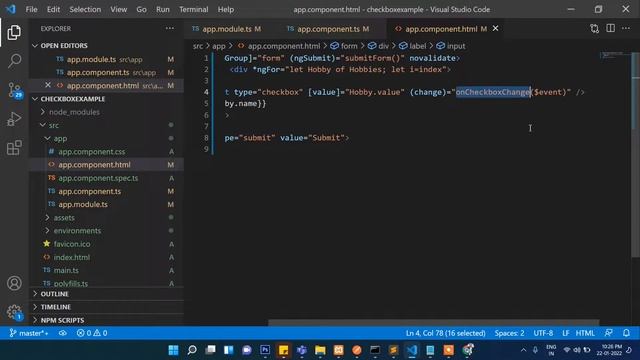Open File Explorer from the taskbar
The height and width of the screenshot is (360, 640).
coord(320,350)
